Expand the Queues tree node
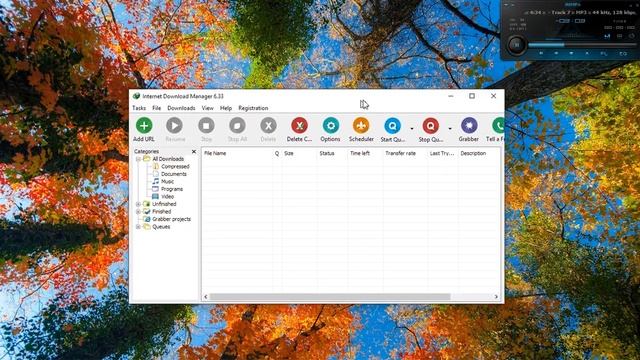Screen dimensions: 640x360 coord(138,227)
